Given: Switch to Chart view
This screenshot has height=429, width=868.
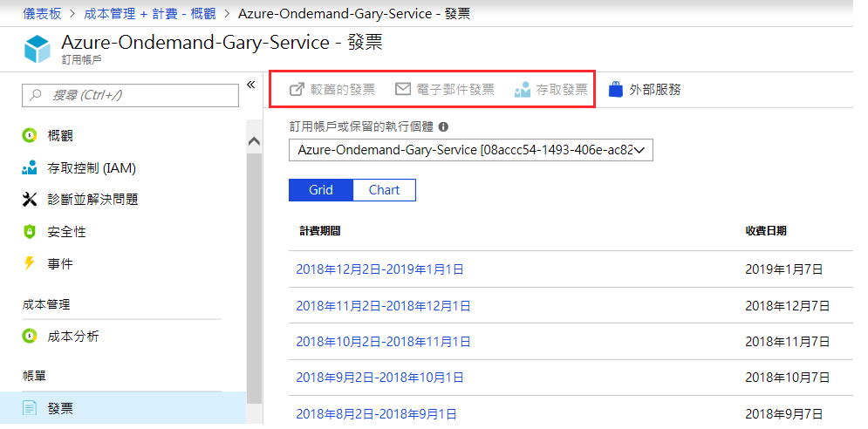Looking at the screenshot, I should [x=384, y=190].
